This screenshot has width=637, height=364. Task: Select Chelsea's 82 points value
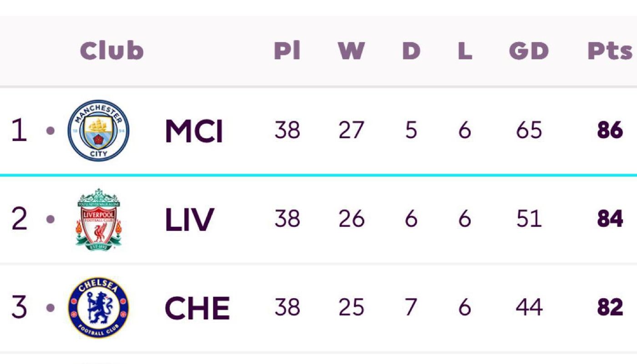click(x=610, y=308)
